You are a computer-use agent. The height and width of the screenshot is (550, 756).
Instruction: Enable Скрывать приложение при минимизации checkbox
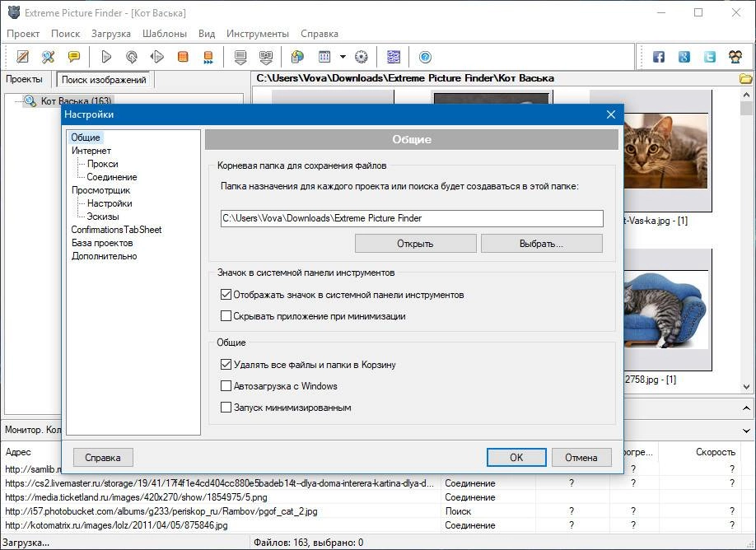226,316
